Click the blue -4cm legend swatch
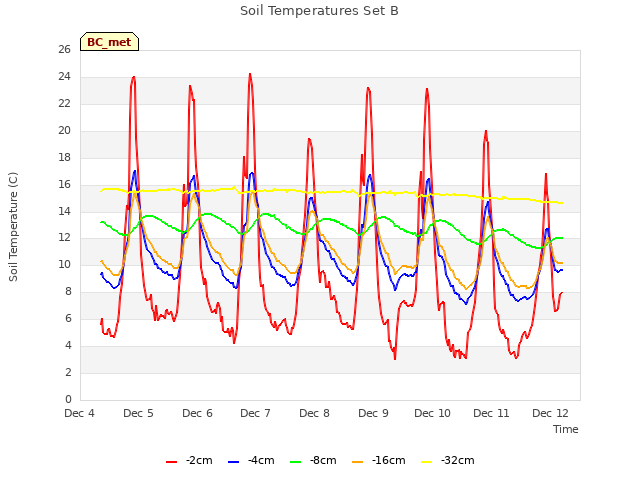Image resolution: width=640 pixels, height=480 pixels. click(233, 462)
